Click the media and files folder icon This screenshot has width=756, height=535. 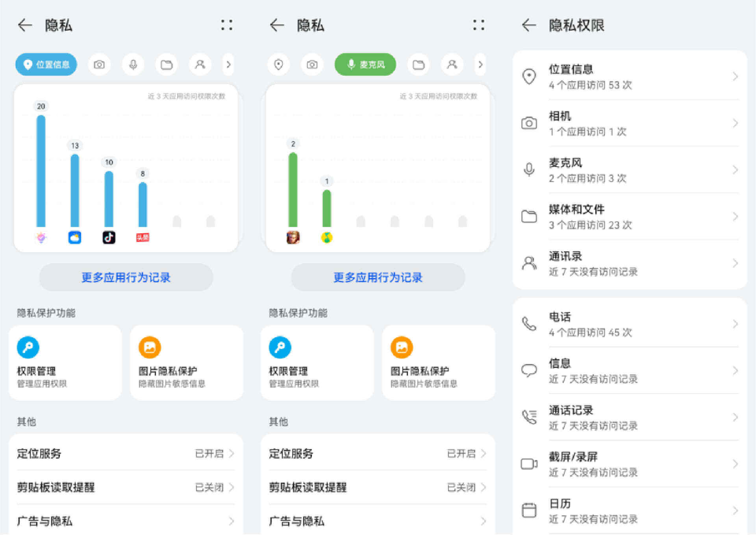[167, 64]
